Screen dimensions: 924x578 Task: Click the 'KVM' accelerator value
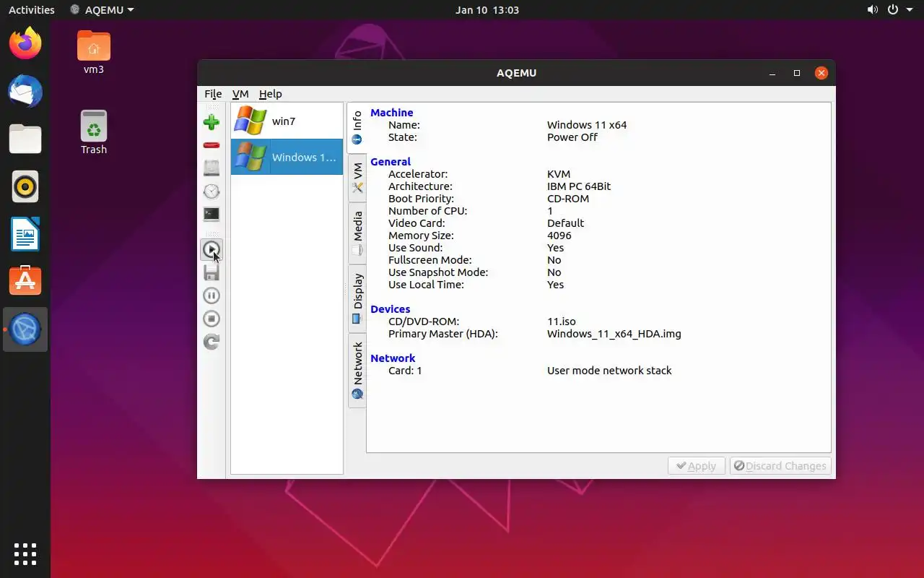559,174
